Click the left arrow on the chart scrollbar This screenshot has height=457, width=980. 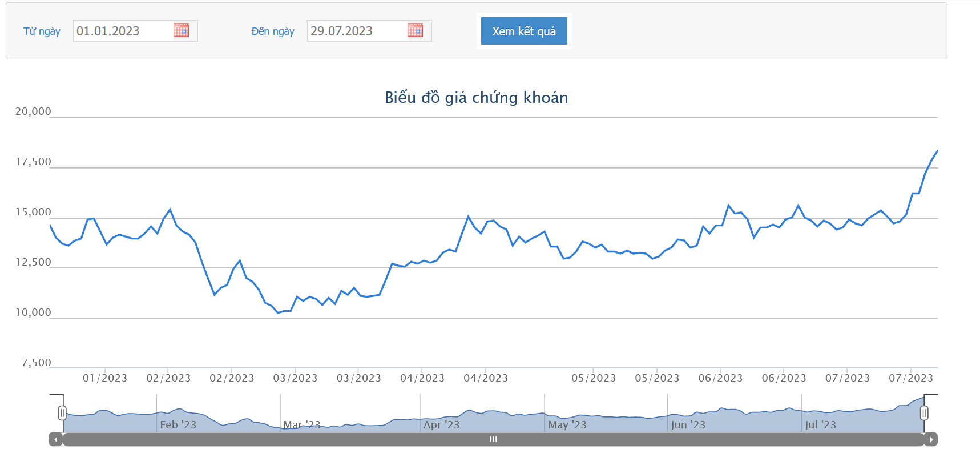[55, 439]
